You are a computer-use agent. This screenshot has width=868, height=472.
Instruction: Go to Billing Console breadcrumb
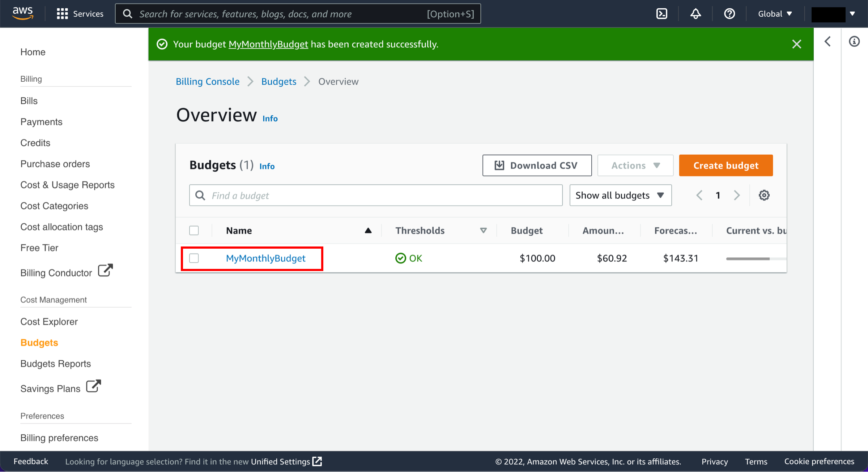point(208,82)
